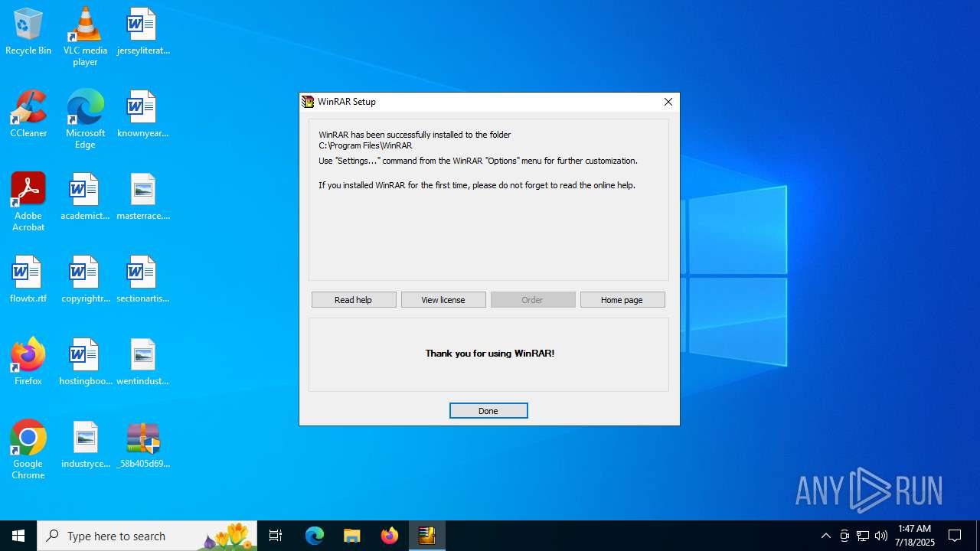Open CCleaner desktop shortcut

[x=28, y=115]
